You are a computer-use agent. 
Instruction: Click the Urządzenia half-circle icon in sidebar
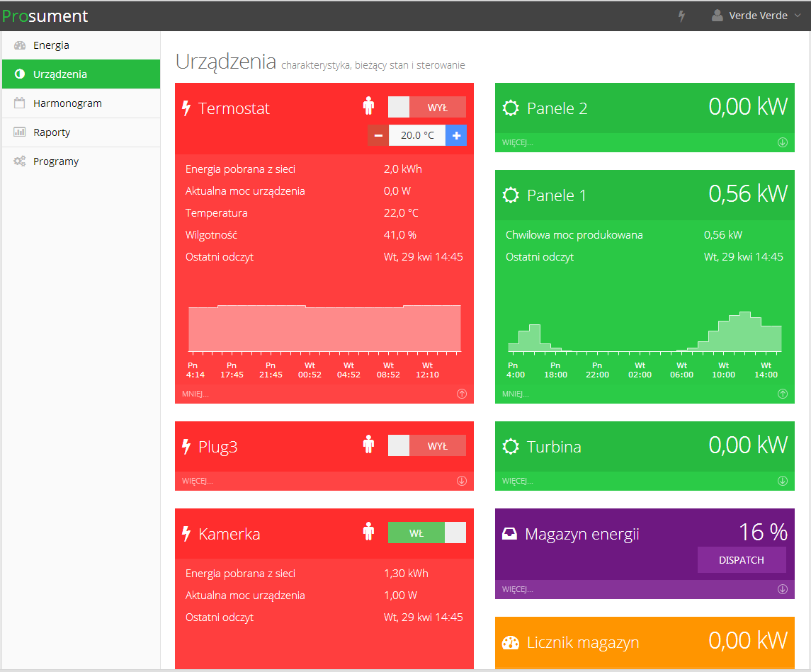coord(20,74)
